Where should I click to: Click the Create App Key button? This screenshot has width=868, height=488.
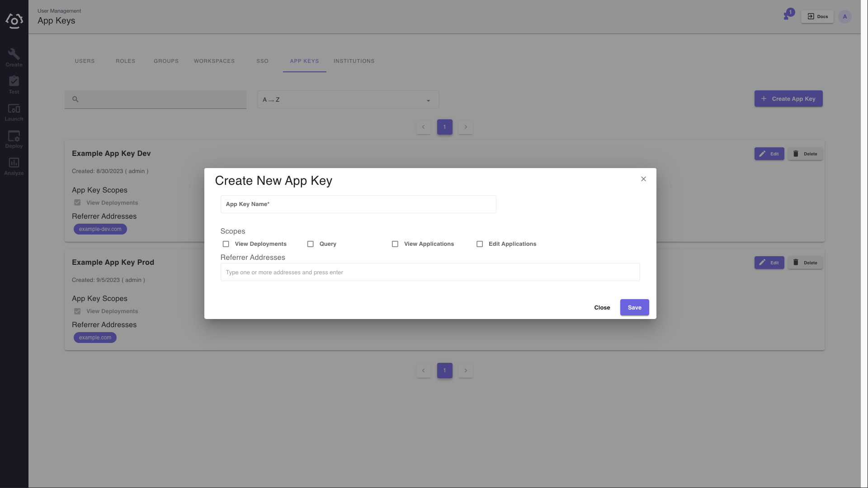[x=788, y=99]
